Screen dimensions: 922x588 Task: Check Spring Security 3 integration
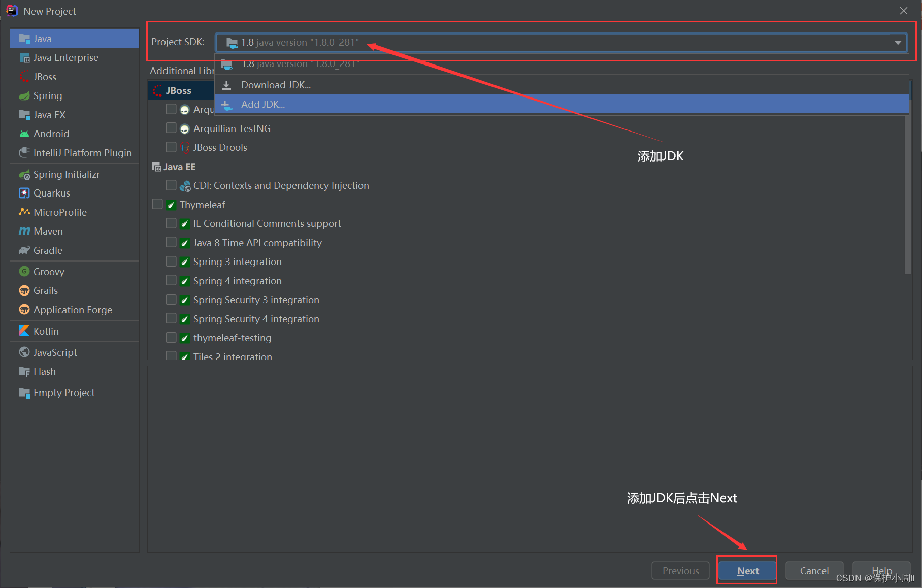pyautogui.click(x=171, y=300)
